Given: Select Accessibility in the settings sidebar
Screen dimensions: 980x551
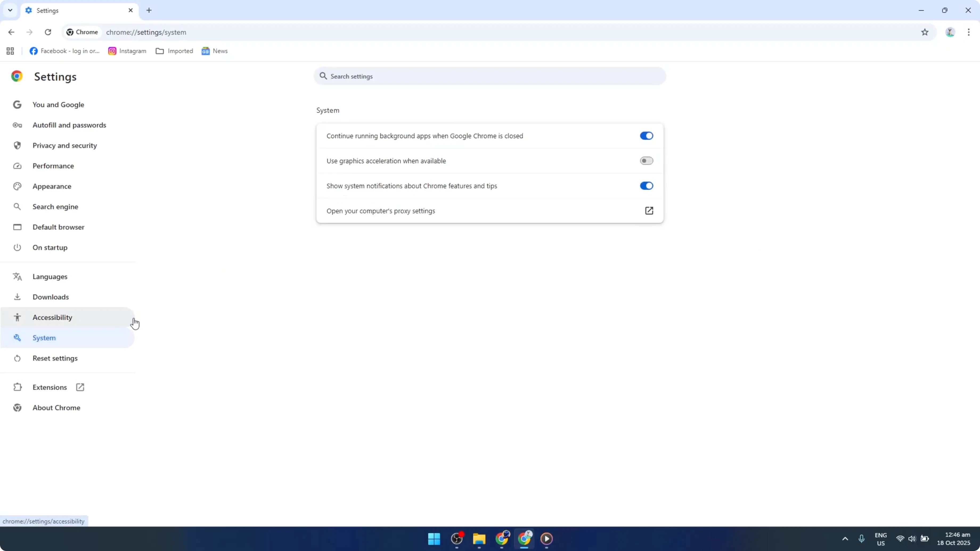Looking at the screenshot, I should tap(52, 317).
